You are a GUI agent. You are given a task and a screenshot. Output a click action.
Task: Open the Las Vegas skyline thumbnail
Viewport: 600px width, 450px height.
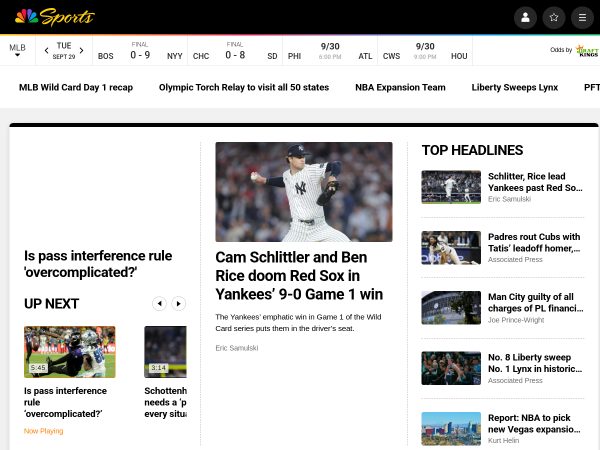pyautogui.click(x=451, y=429)
